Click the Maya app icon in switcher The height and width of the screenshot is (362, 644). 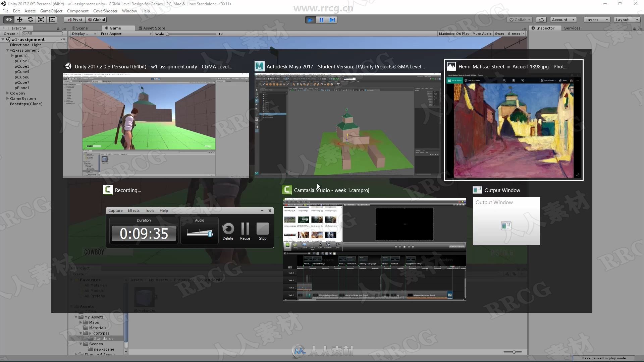(259, 66)
